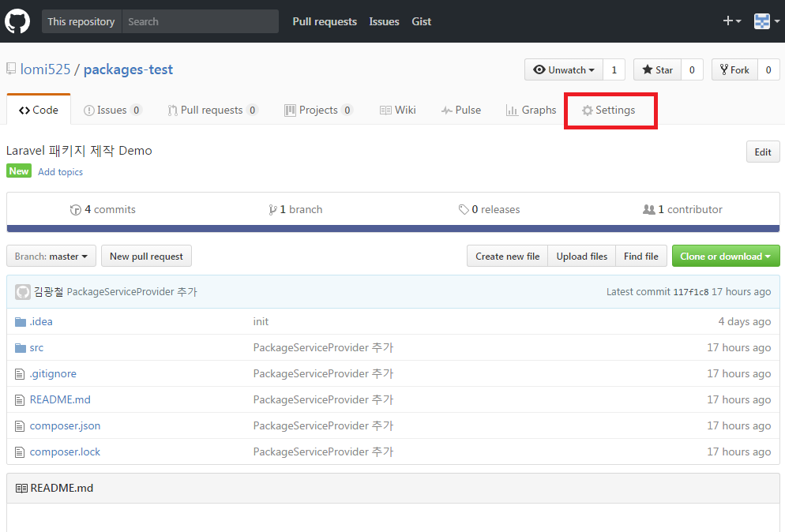Click the language statistics bar
Viewport: 785px width, 532px height.
(x=393, y=229)
